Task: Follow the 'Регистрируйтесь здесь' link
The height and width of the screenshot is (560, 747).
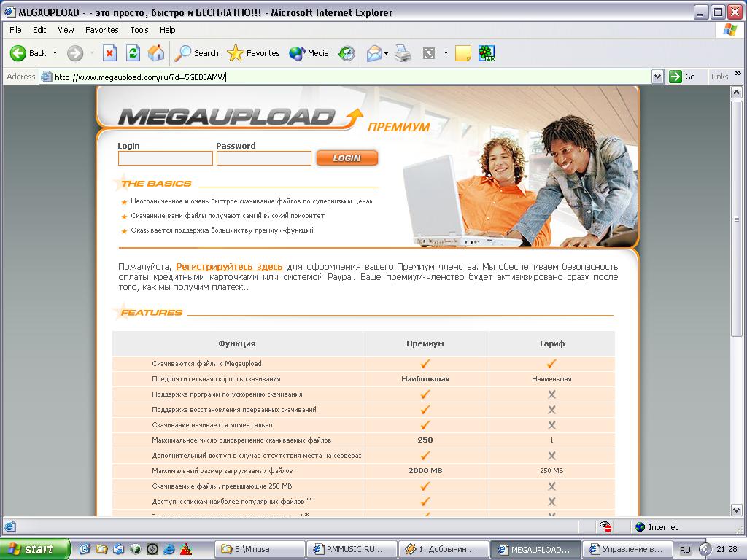Action: coord(229,267)
